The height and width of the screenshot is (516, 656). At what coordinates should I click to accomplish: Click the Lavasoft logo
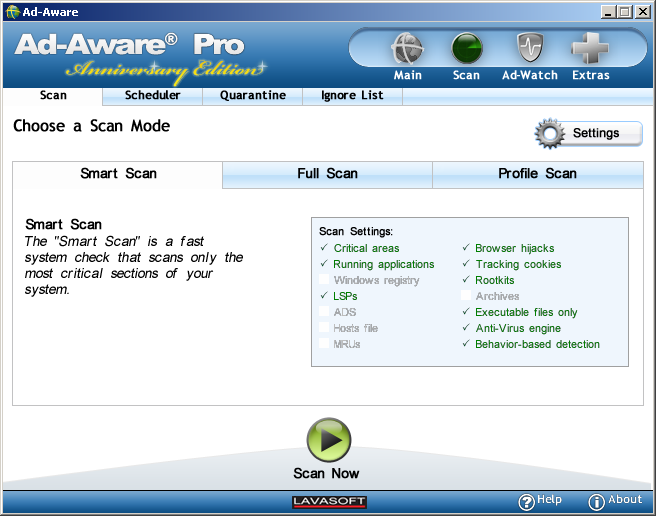coord(329,501)
